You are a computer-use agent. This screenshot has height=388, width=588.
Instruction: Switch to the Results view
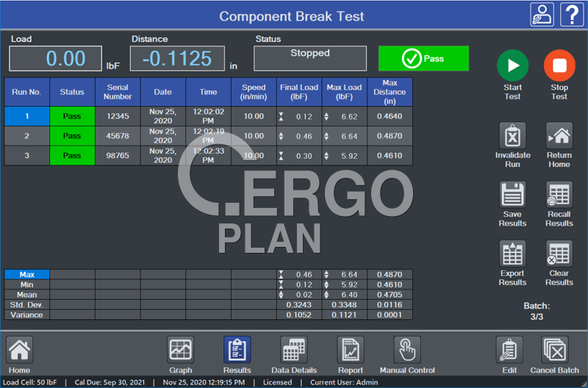click(237, 350)
